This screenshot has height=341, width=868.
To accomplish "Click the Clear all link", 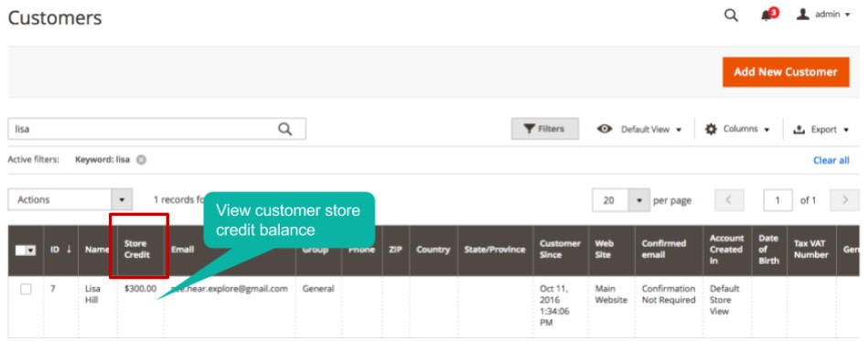I will 830,160.
